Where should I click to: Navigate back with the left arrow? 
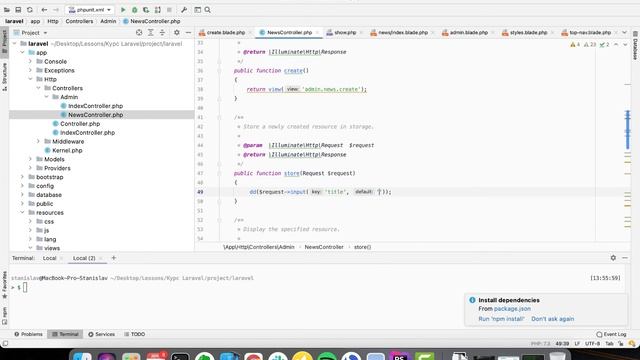coord(44,10)
